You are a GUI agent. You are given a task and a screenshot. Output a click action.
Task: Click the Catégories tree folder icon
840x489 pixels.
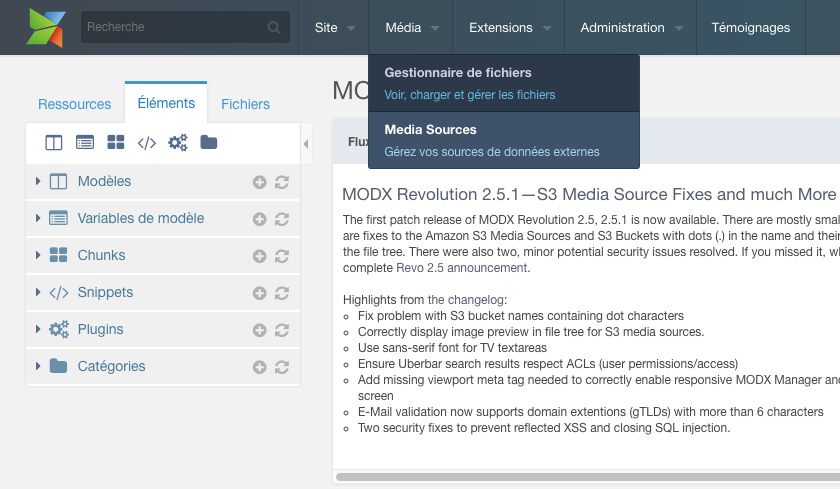(x=58, y=366)
